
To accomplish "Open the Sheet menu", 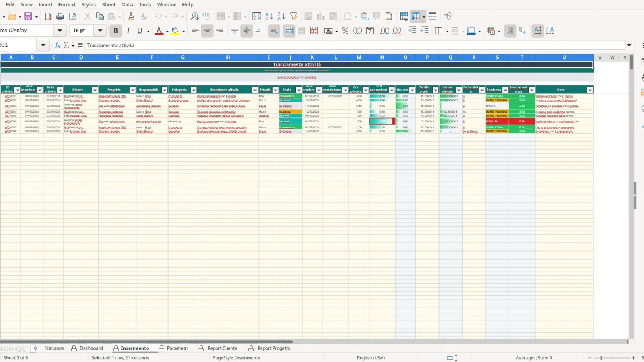I will click(109, 4).
